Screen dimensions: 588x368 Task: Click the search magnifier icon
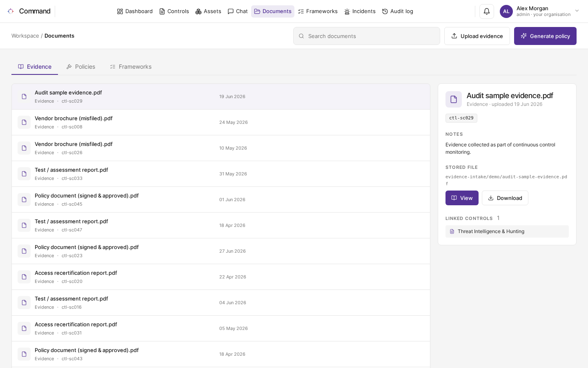pyautogui.click(x=301, y=36)
